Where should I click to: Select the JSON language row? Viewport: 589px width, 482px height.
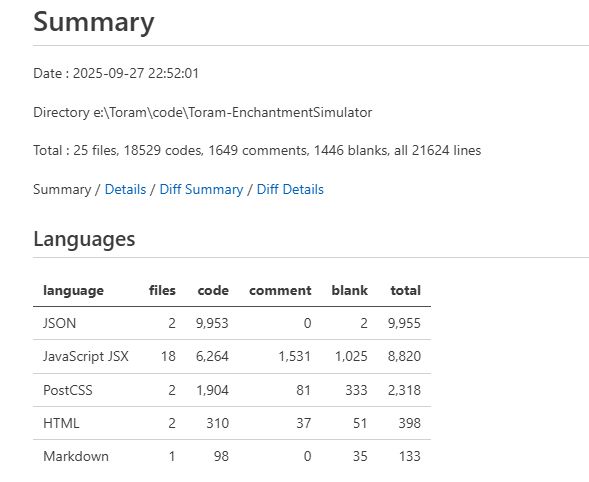(232, 323)
